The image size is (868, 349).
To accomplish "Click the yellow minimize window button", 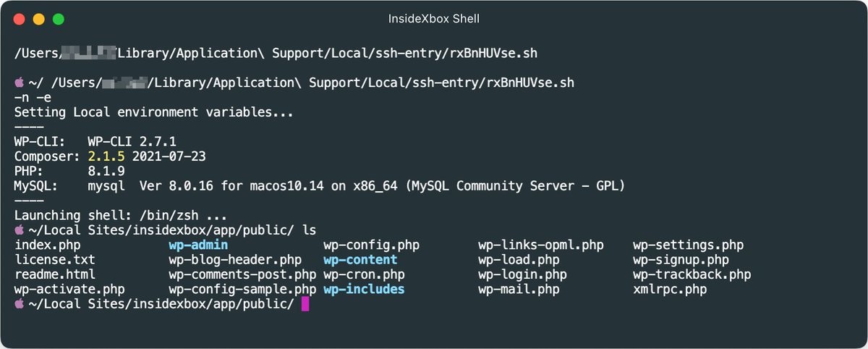I will coord(39,19).
